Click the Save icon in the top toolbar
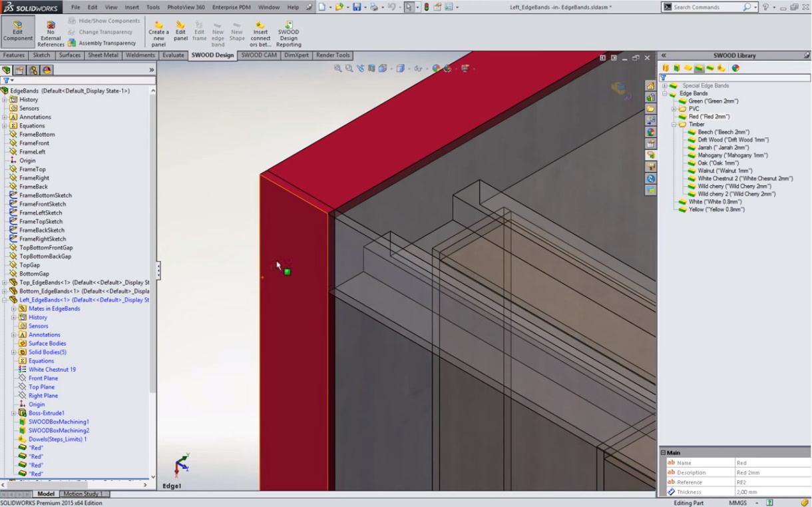 357,7
